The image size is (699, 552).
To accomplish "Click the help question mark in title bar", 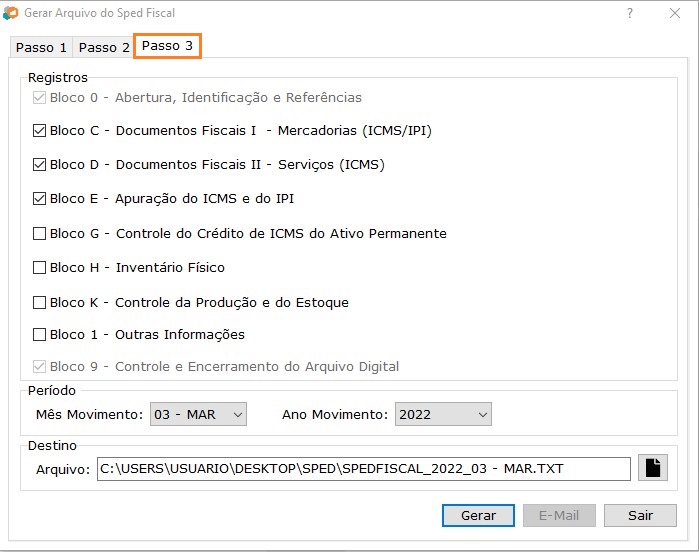I will pos(630,14).
